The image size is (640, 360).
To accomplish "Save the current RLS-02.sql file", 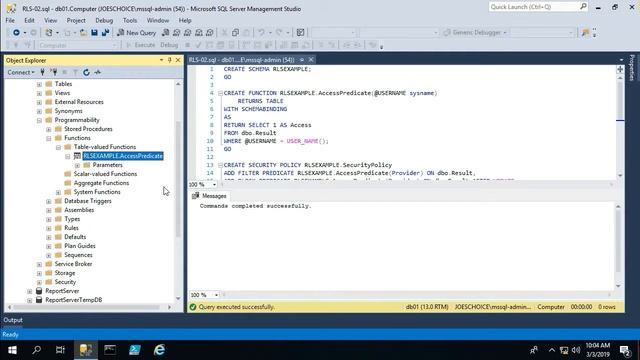I will pos(94,32).
